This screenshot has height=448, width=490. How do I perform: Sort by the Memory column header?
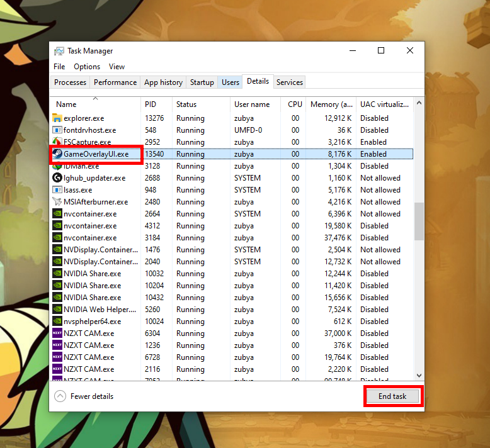tap(331, 104)
